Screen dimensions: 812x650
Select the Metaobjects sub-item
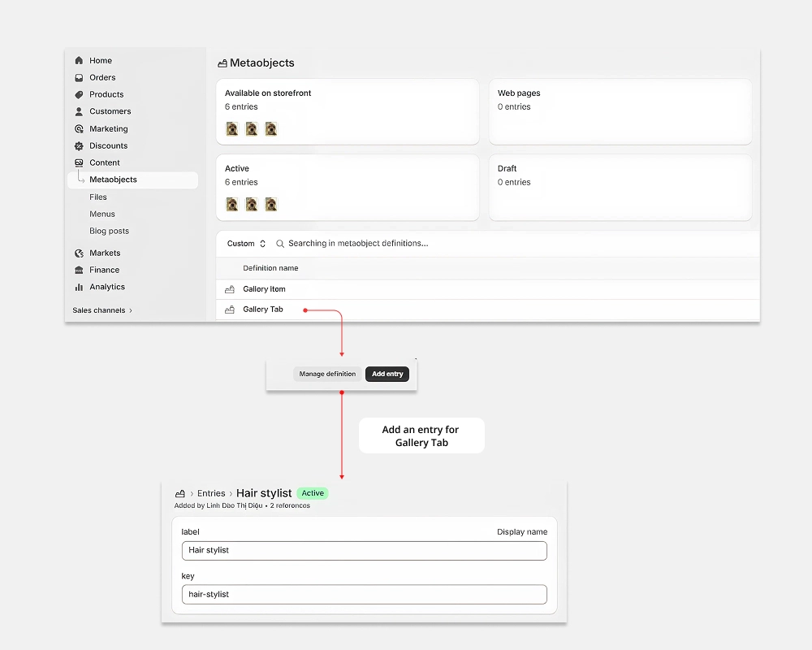(132, 180)
